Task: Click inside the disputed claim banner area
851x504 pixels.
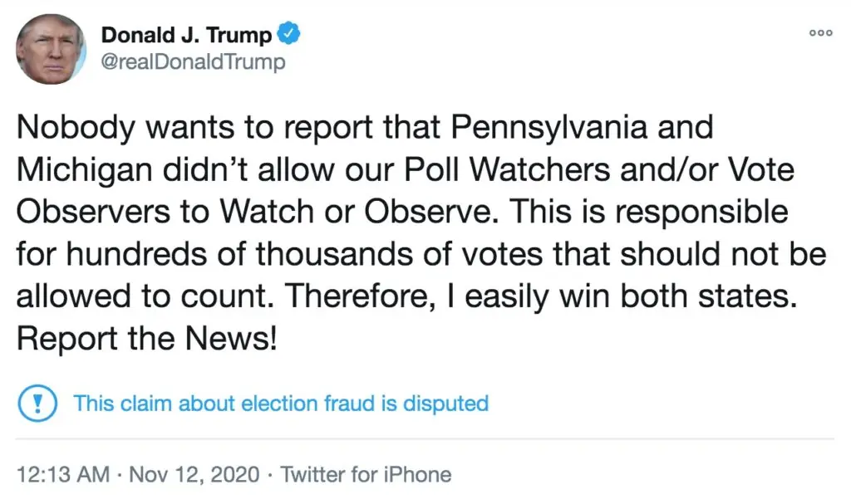Action: click(x=249, y=403)
